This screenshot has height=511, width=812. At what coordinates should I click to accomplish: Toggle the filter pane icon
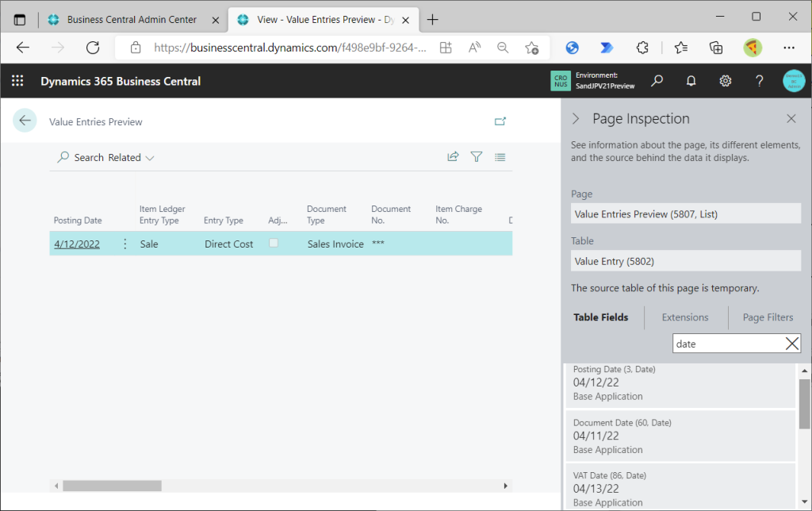pos(477,156)
